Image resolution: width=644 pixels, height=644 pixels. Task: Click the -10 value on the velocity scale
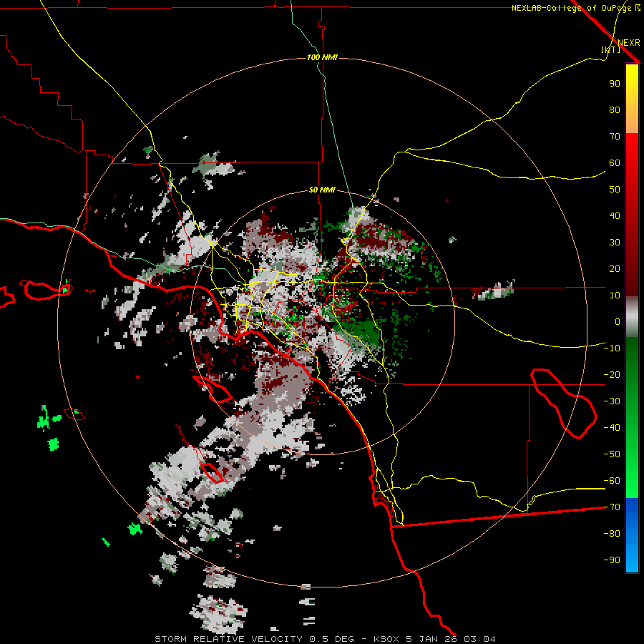pyautogui.click(x=612, y=348)
